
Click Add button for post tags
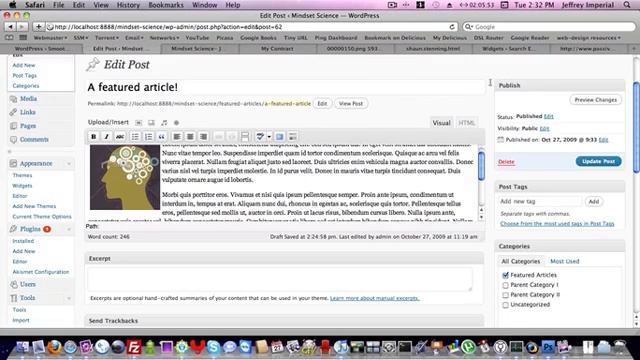click(x=593, y=202)
